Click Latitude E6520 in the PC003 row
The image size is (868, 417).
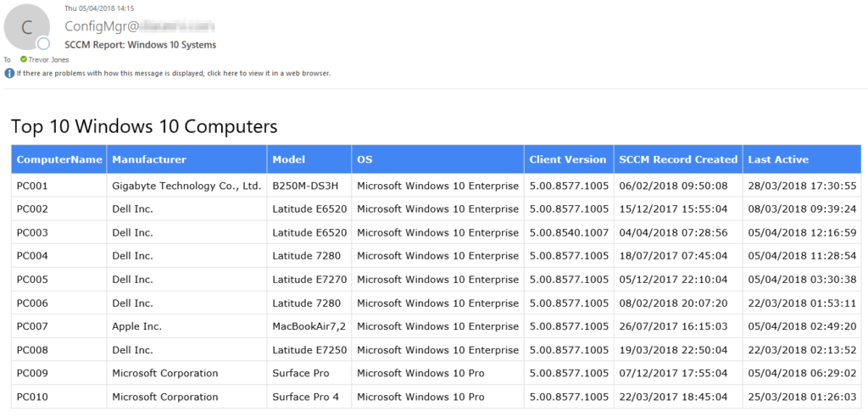[309, 232]
